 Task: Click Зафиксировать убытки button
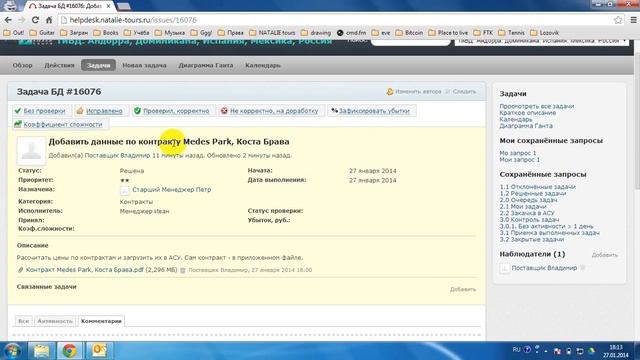click(x=371, y=111)
